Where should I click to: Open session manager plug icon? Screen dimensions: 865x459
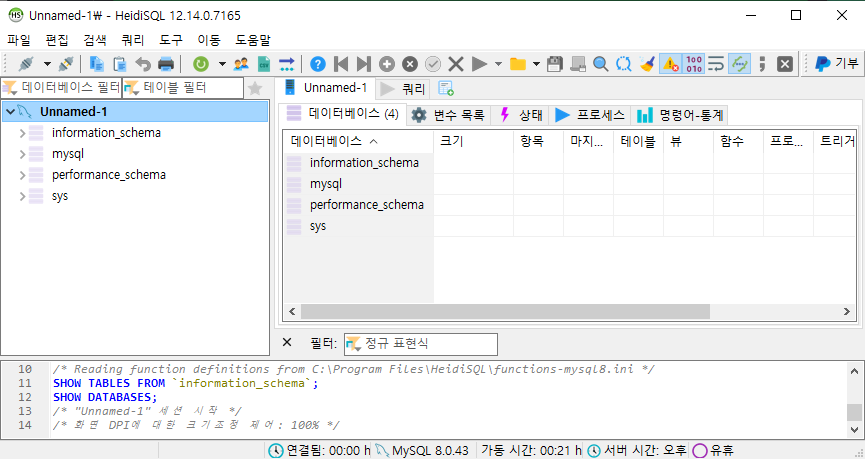coord(26,64)
